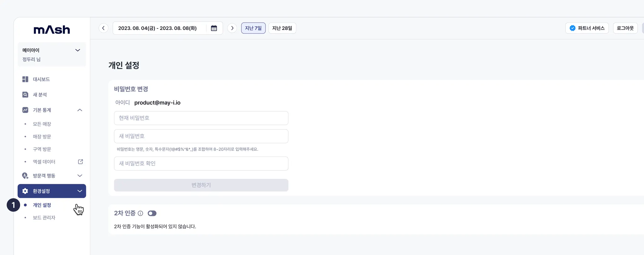The width and height of the screenshot is (644, 255).
Task: Click the 비밀번호 변경 section title
Action: coord(131,89)
